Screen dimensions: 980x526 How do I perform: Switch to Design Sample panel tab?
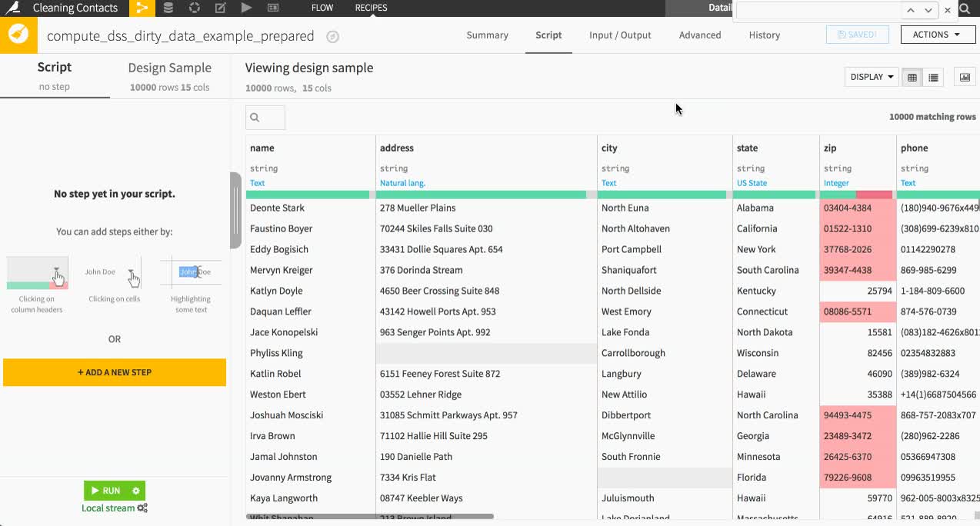coord(169,75)
